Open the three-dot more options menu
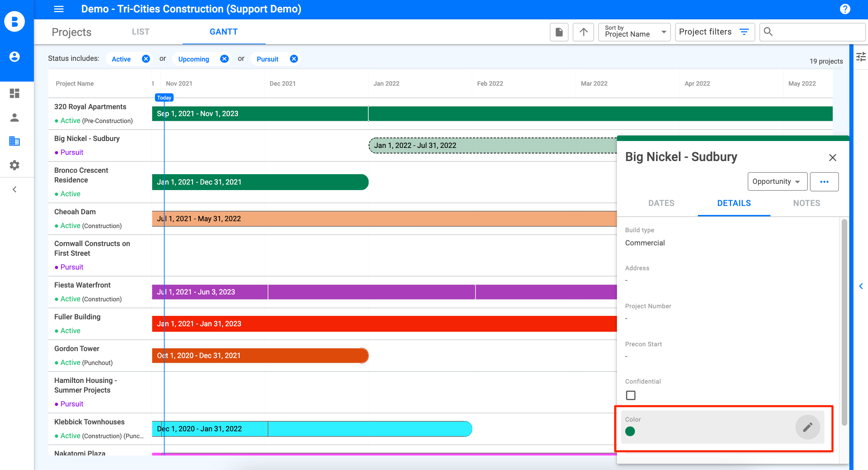The width and height of the screenshot is (868, 470). pos(824,181)
